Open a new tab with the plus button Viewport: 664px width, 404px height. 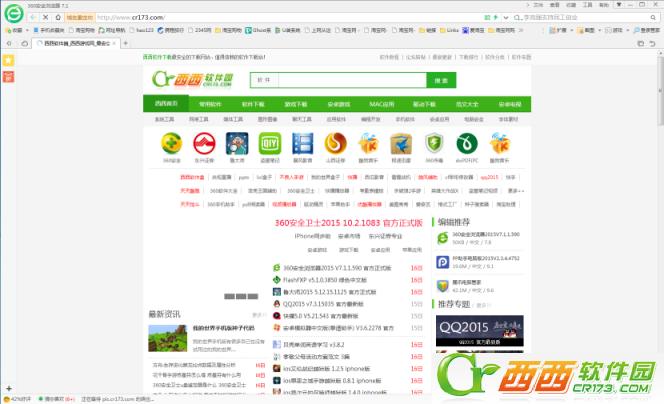(125, 43)
